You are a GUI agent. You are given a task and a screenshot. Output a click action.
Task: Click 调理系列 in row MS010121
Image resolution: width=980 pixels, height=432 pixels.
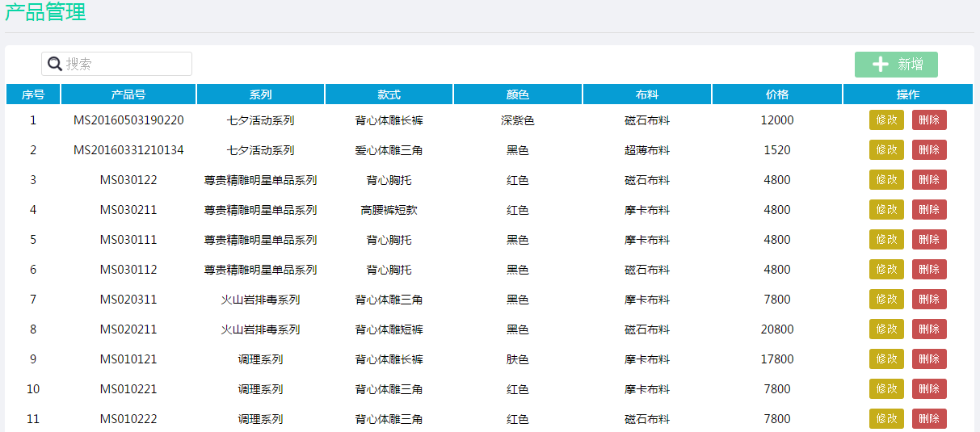pos(260,359)
